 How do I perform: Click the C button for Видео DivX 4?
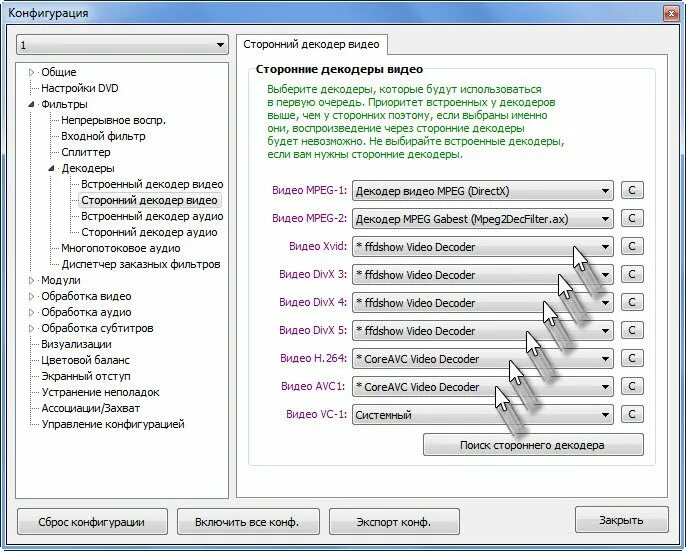click(632, 302)
